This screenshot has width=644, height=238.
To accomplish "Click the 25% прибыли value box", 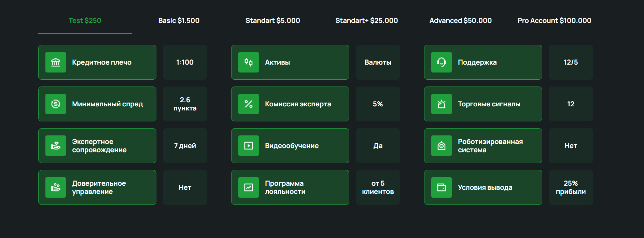I will [571, 187].
